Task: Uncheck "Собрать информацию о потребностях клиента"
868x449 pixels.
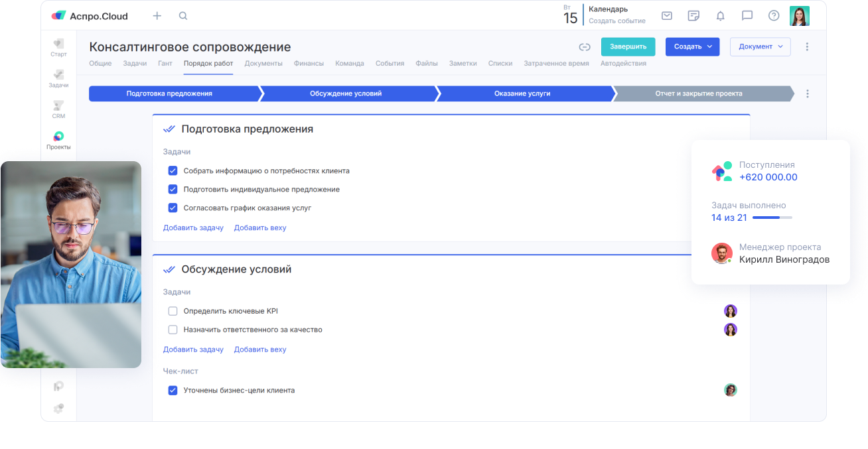Action: (x=173, y=170)
